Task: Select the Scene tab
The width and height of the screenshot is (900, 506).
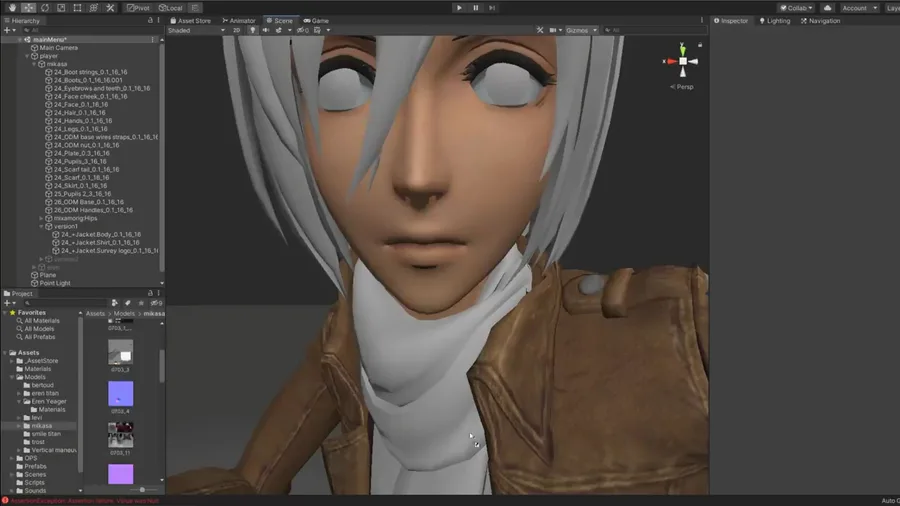Action: [x=280, y=21]
